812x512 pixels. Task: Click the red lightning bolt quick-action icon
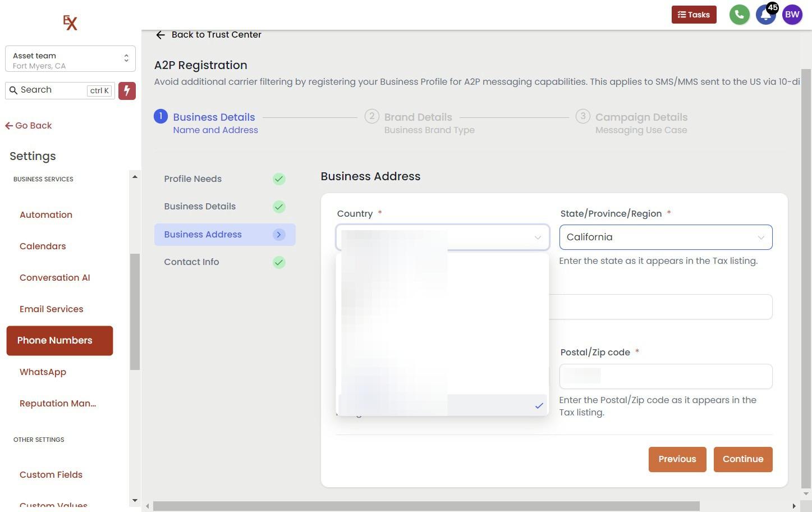point(127,90)
